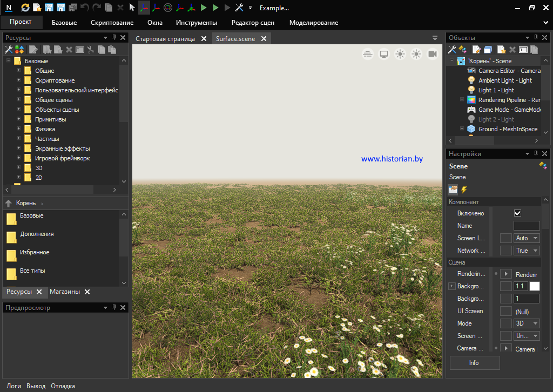Click the wrench icon in Objects panel toolbar
This screenshot has height=392, width=553.
point(453,50)
